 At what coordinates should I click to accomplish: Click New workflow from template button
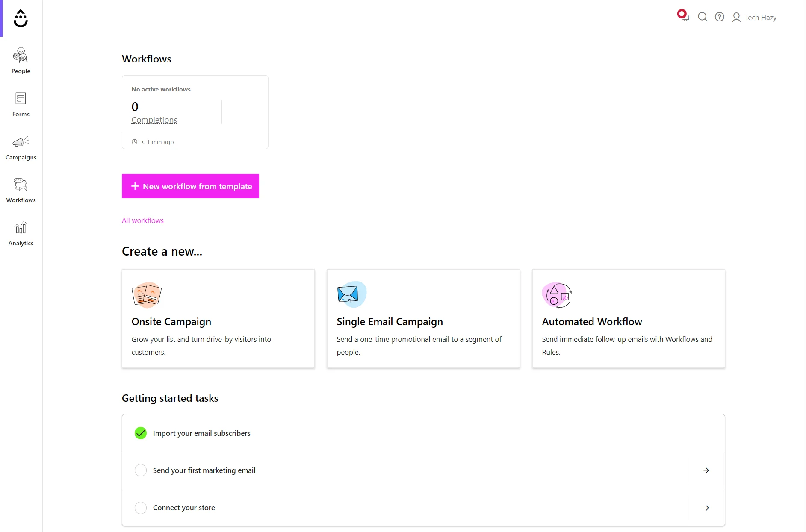pyautogui.click(x=190, y=186)
